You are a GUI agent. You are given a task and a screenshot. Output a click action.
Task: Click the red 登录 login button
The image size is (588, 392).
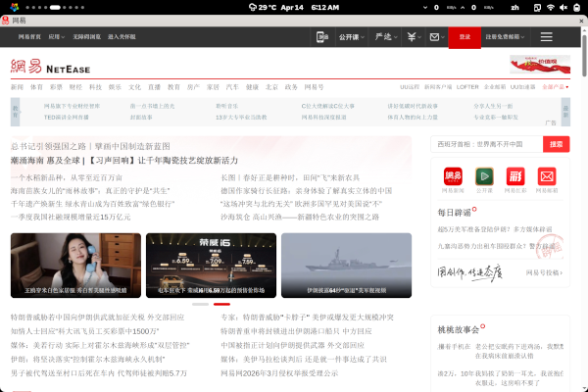tap(465, 37)
